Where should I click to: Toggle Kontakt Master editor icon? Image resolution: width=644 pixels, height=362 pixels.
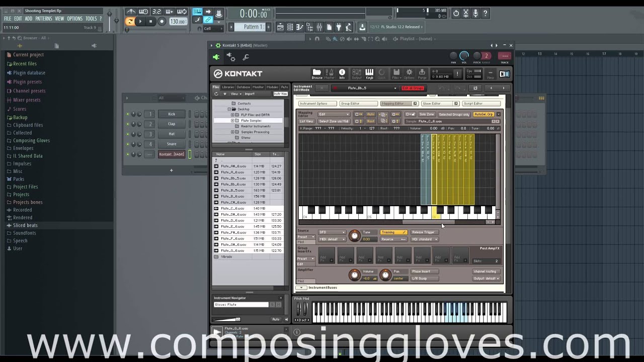tap(330, 74)
